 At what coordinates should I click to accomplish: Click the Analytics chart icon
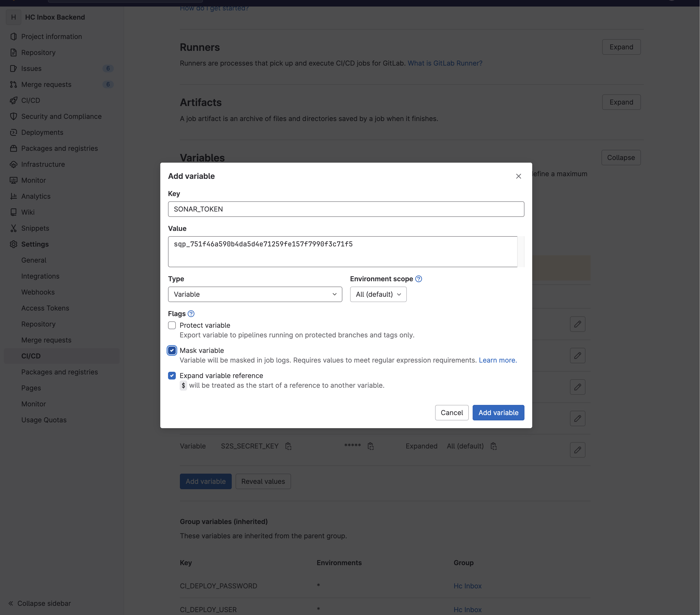point(13,196)
